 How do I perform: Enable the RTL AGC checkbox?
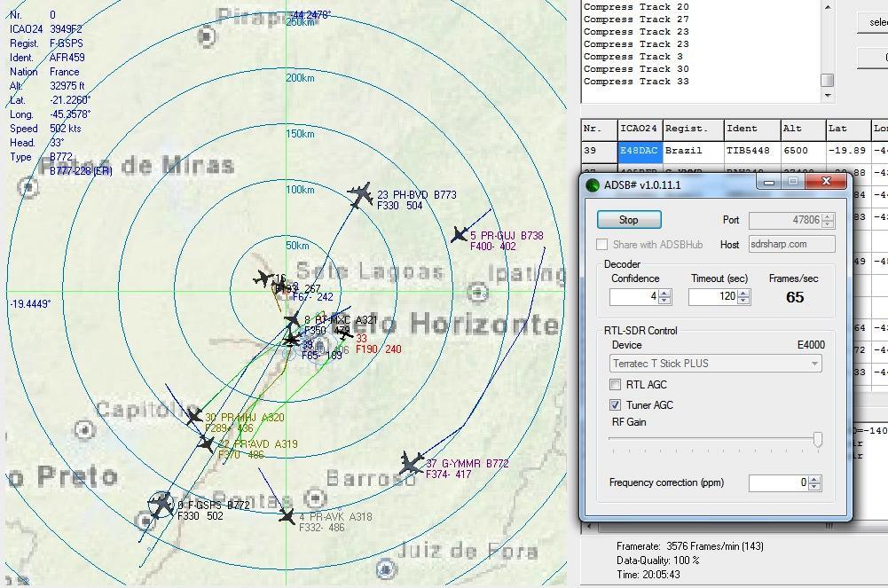(615, 385)
